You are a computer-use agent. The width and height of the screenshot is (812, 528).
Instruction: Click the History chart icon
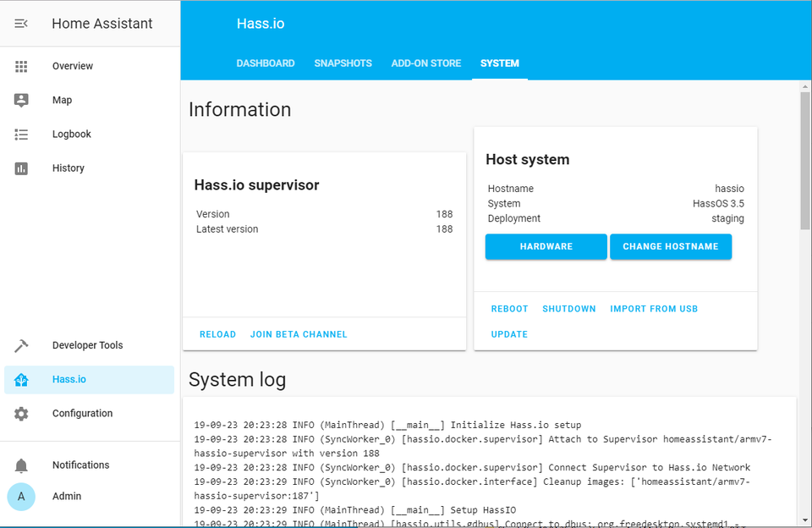click(21, 168)
